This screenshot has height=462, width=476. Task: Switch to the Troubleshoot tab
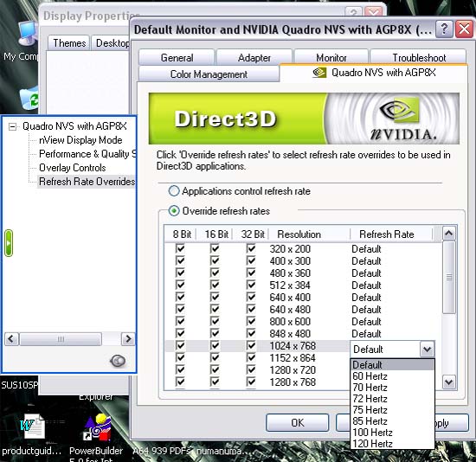[419, 57]
